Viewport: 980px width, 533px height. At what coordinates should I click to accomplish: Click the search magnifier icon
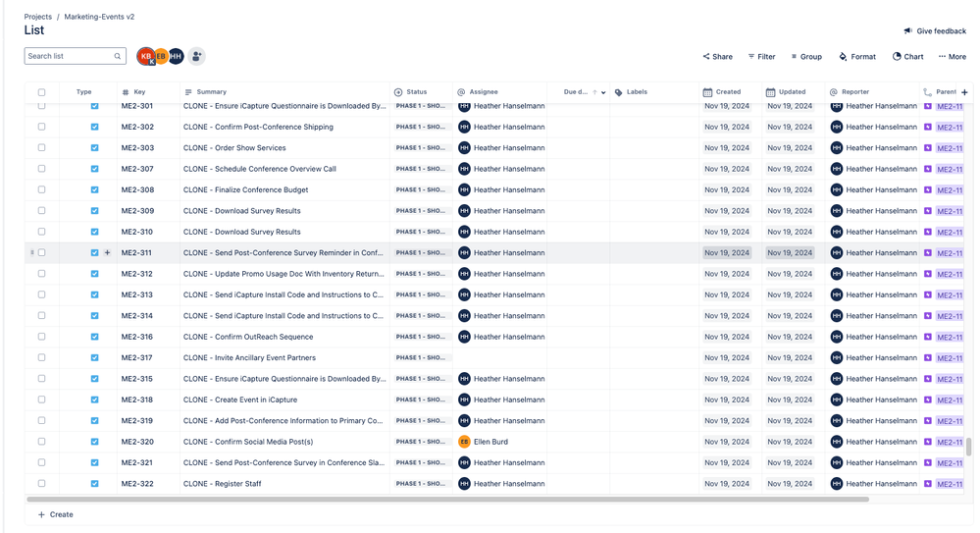point(117,56)
